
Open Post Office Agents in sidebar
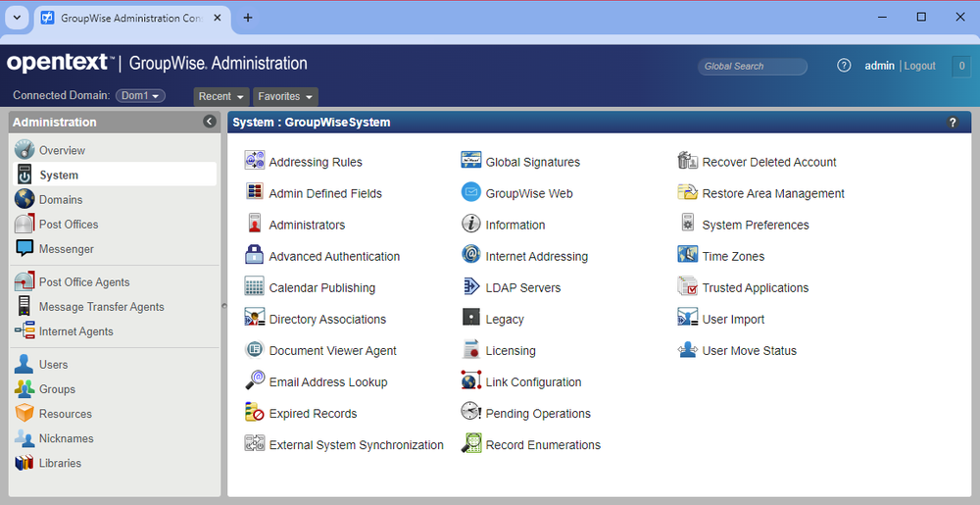[x=115, y=281]
